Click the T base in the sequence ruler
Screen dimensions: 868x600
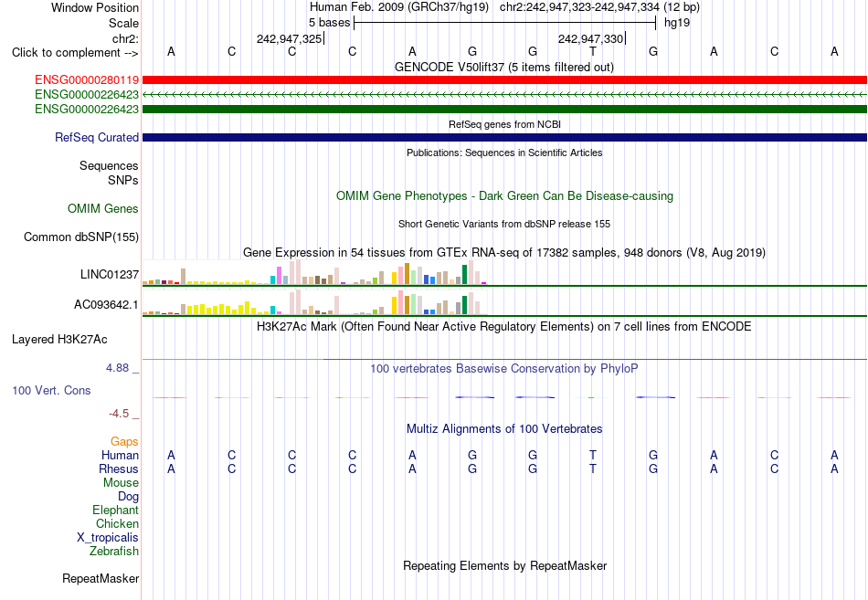point(593,52)
